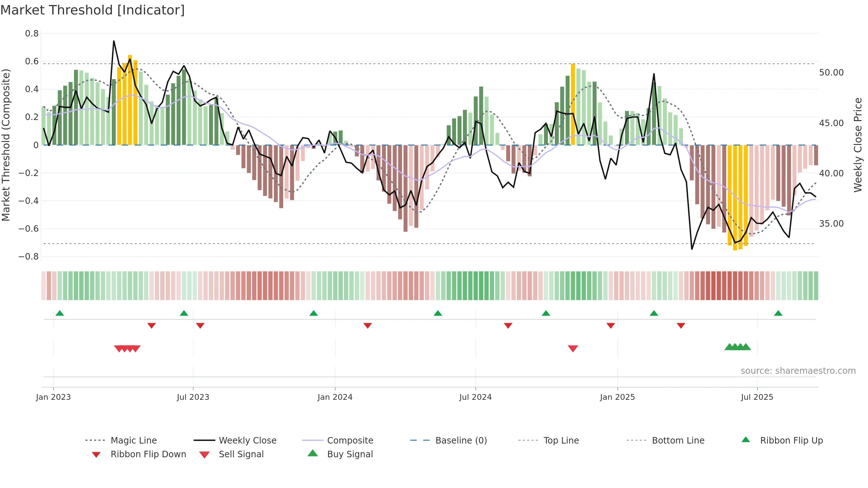The image size is (868, 488).
Task: Click the Jan 2024 x-axis label
Action: coord(335,397)
